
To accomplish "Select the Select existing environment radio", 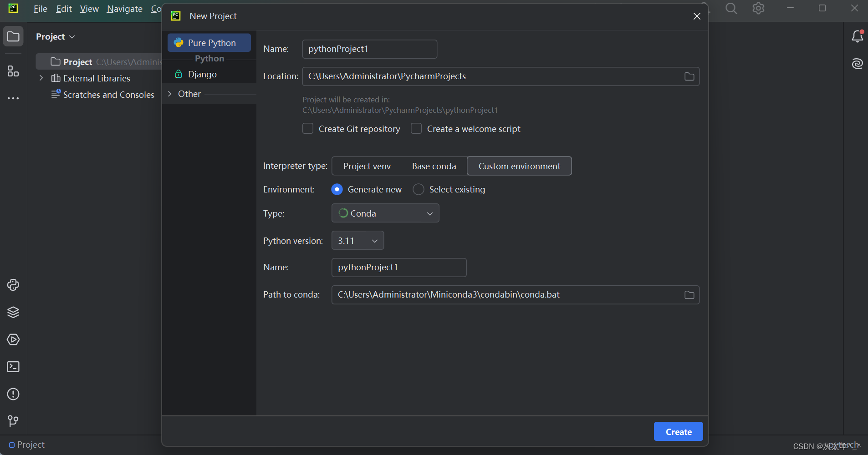I will pos(418,189).
